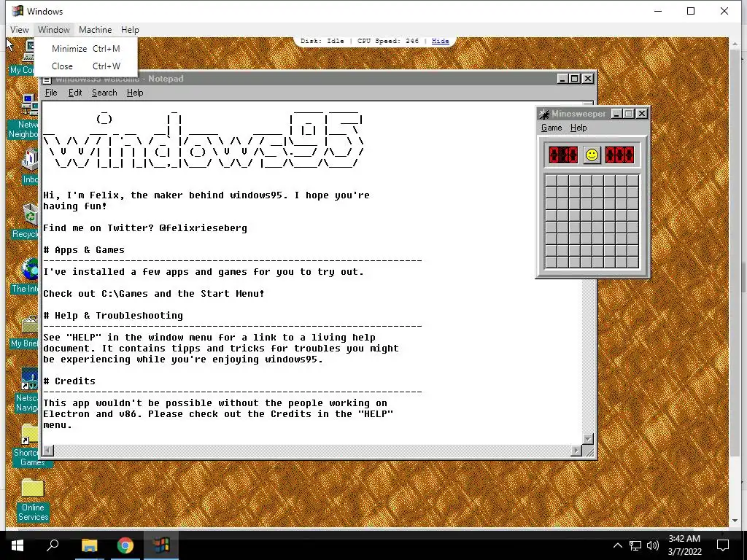Click the '@felixrieseberg' text in Notepad

click(204, 228)
